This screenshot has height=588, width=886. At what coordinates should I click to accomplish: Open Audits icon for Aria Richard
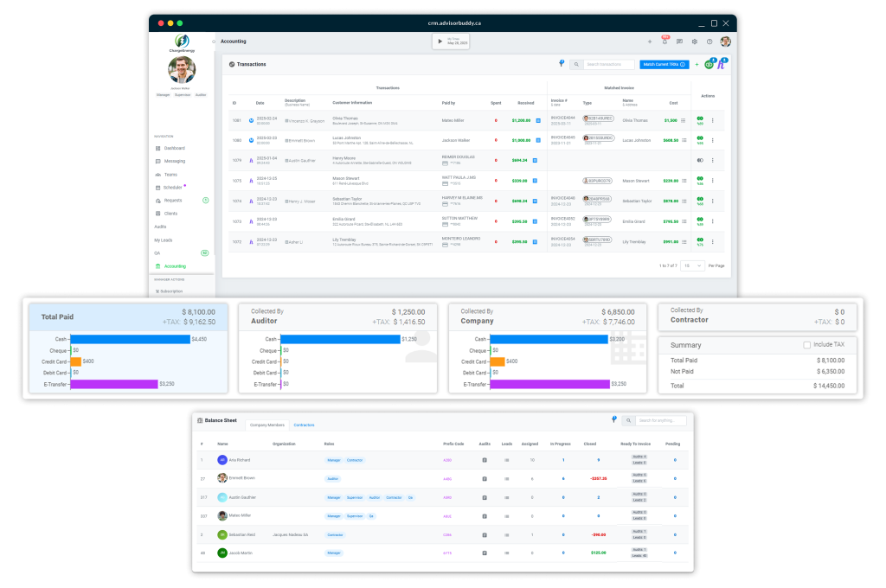(x=485, y=460)
